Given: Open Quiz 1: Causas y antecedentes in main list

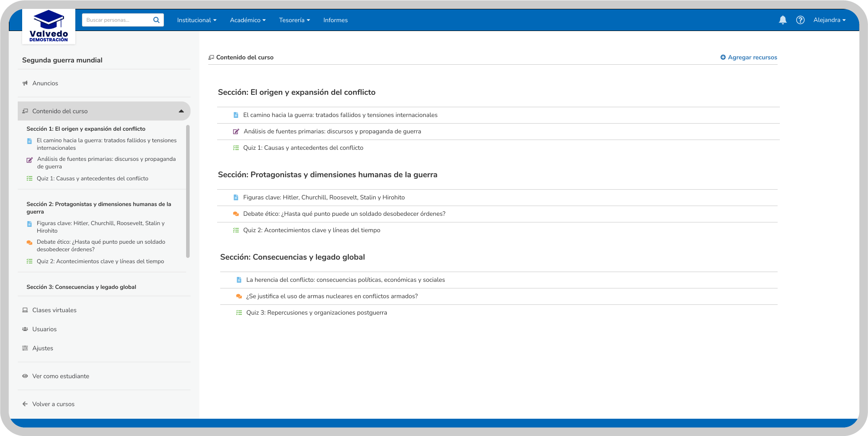Looking at the screenshot, I should [x=303, y=148].
